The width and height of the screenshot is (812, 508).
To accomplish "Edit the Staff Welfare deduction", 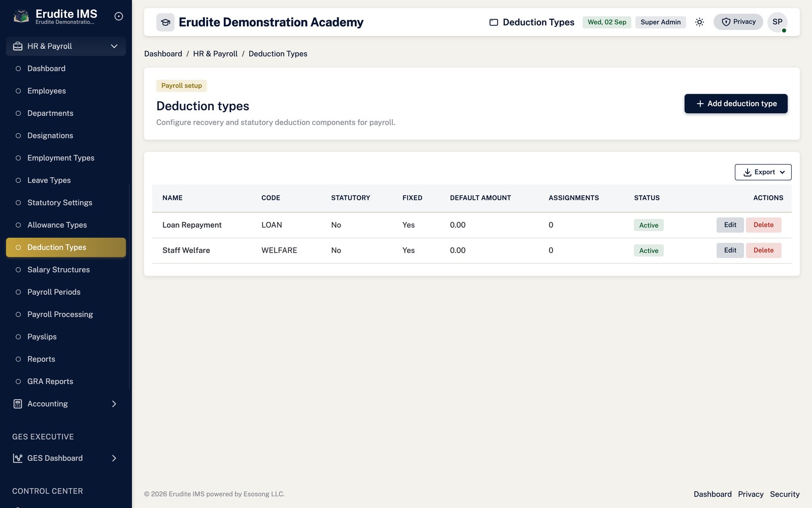I will coord(730,250).
